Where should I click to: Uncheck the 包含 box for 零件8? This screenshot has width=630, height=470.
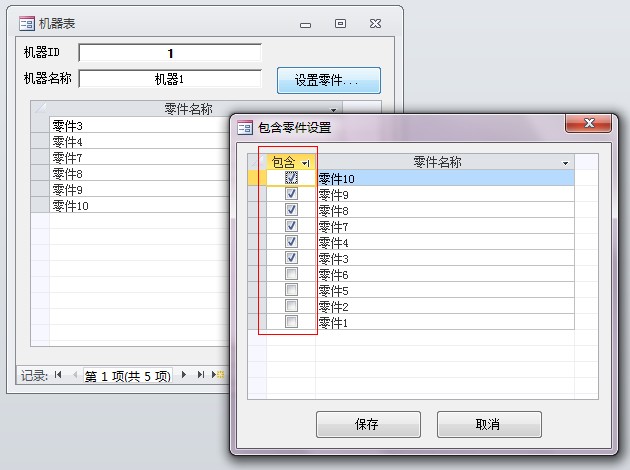coord(291,210)
